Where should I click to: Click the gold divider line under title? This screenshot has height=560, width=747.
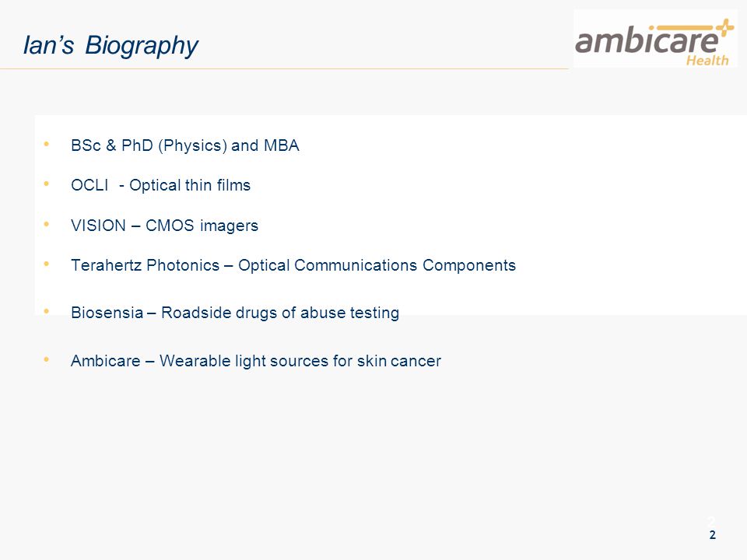pyautogui.click(x=284, y=68)
